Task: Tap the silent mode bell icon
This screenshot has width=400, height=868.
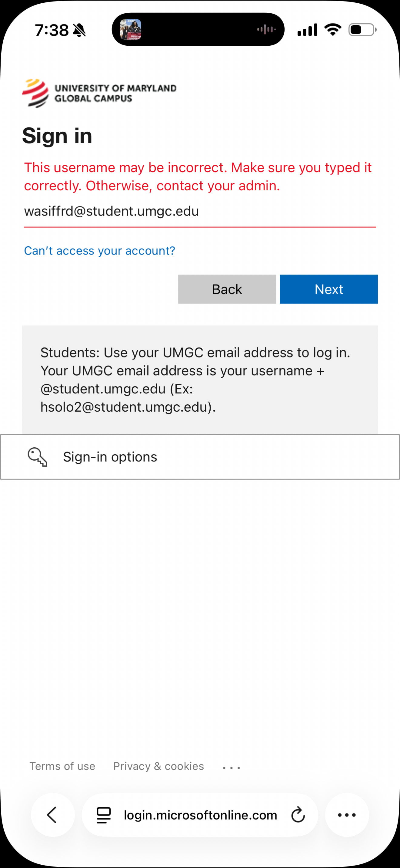Action: (x=80, y=30)
